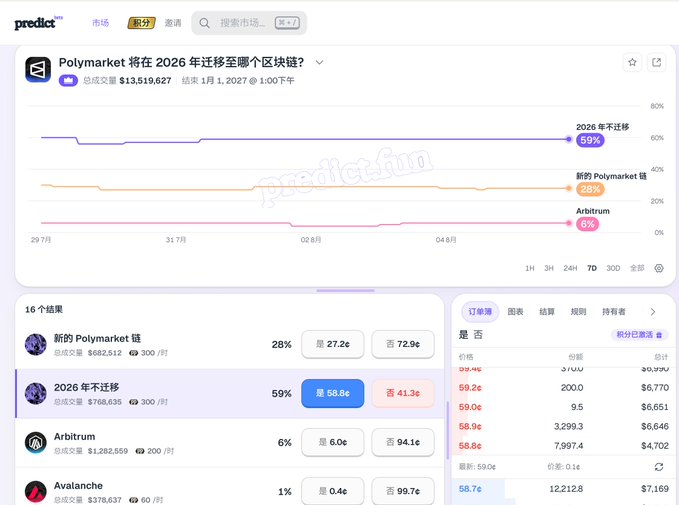Click the 2026 年不迁移 avatar icon
The width and height of the screenshot is (679, 505).
pos(36,394)
